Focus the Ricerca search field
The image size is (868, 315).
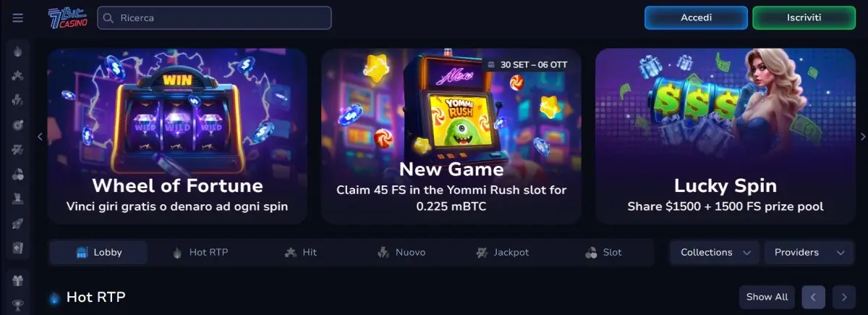pos(214,18)
